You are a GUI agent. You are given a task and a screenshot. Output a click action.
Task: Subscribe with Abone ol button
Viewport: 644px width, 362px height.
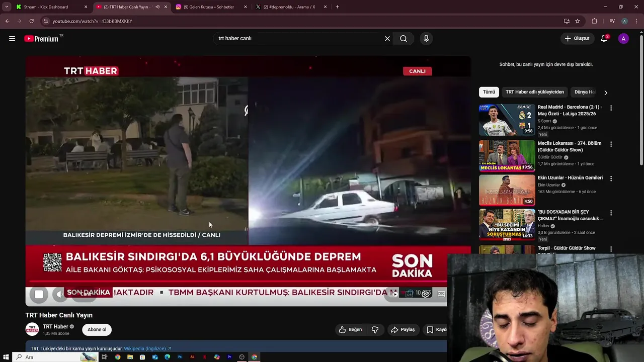coord(97,330)
